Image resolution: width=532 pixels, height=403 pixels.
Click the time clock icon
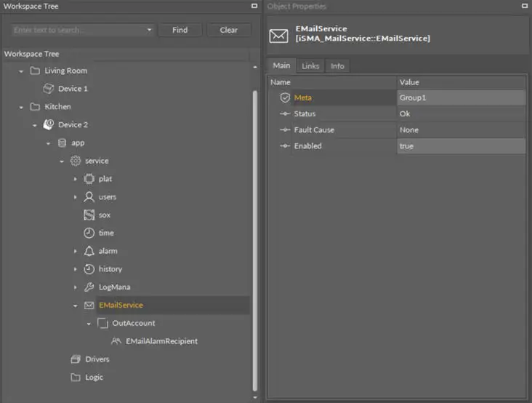tap(89, 234)
